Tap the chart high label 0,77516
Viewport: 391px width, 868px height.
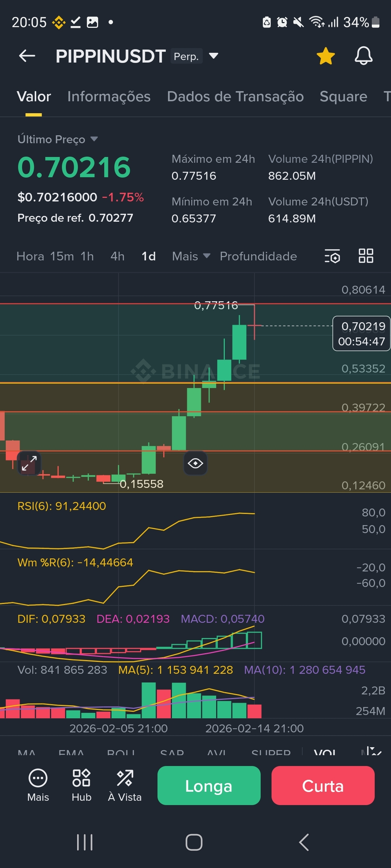click(x=216, y=306)
